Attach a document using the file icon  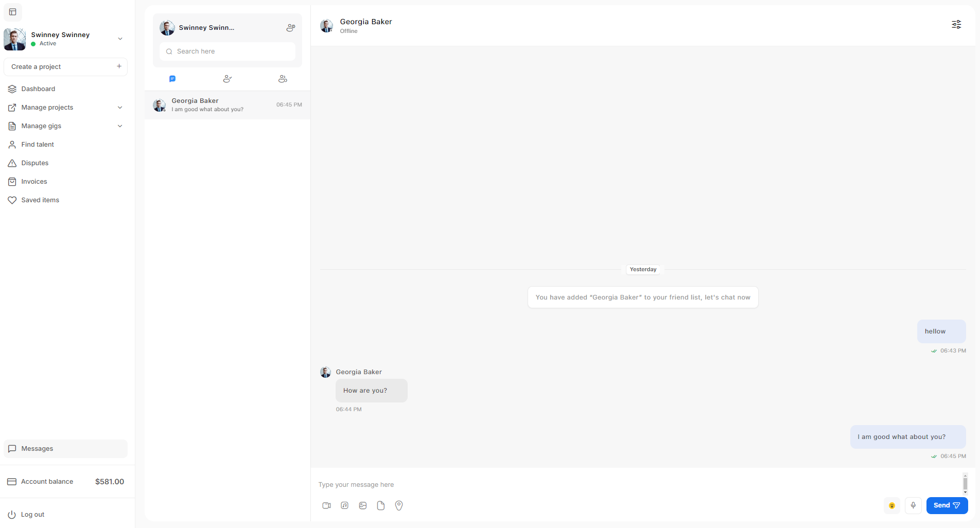point(381,506)
